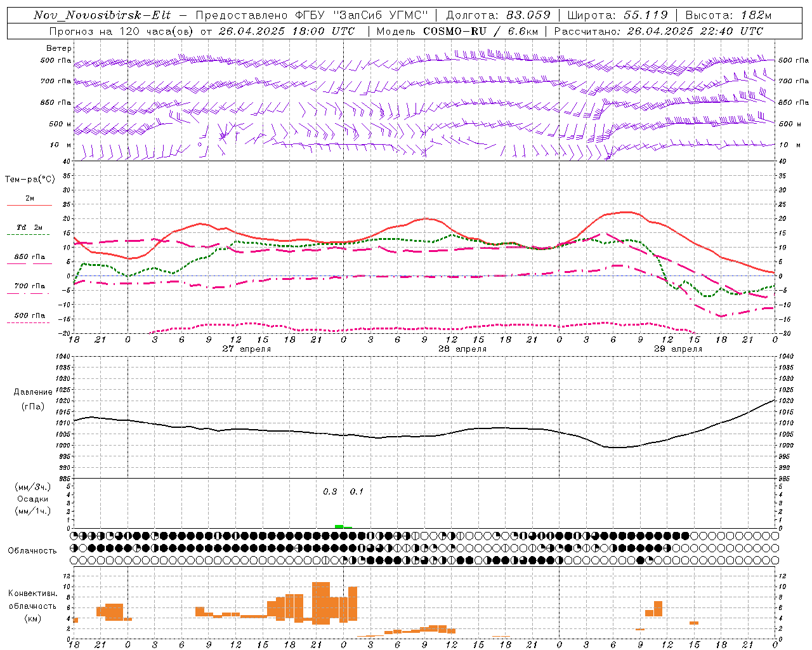
Task: Click the (гПа) pressure unit label
Action: tap(33, 407)
